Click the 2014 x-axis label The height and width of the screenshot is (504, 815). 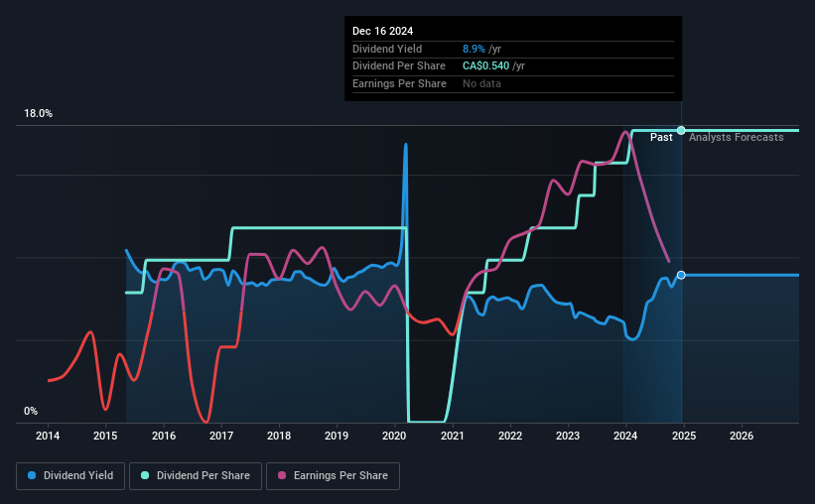48,436
